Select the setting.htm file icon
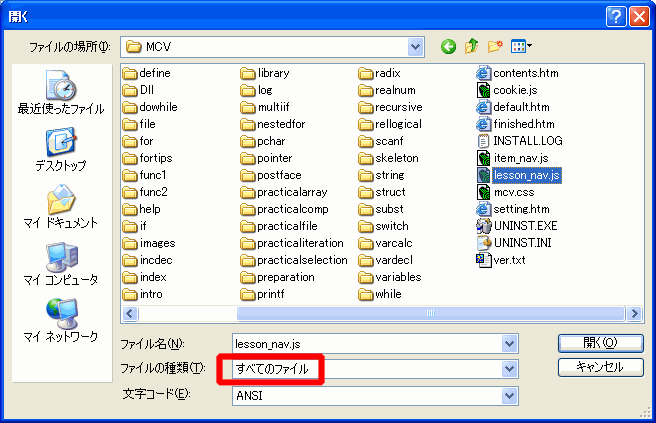The image size is (656, 423). [483, 209]
